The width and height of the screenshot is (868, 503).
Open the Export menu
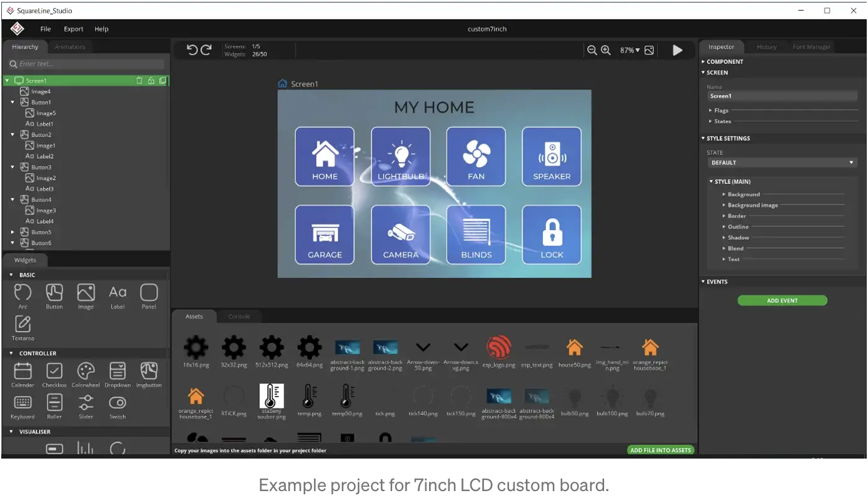(73, 29)
